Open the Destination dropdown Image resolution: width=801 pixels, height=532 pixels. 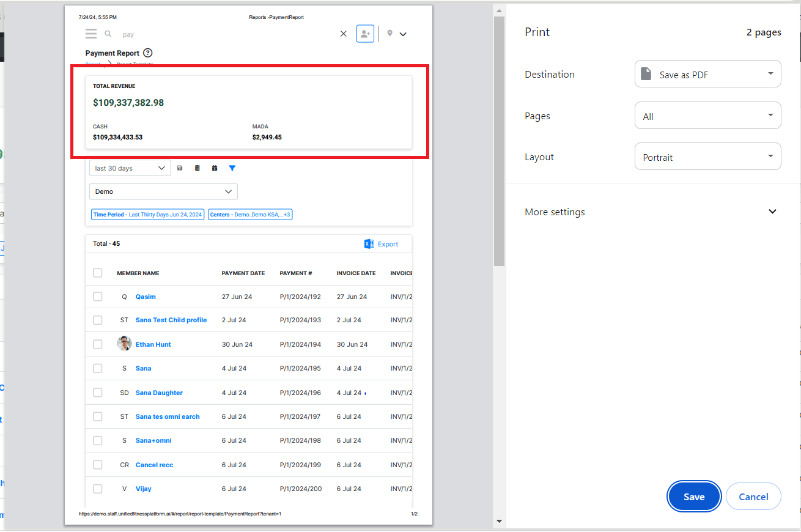[707, 75]
